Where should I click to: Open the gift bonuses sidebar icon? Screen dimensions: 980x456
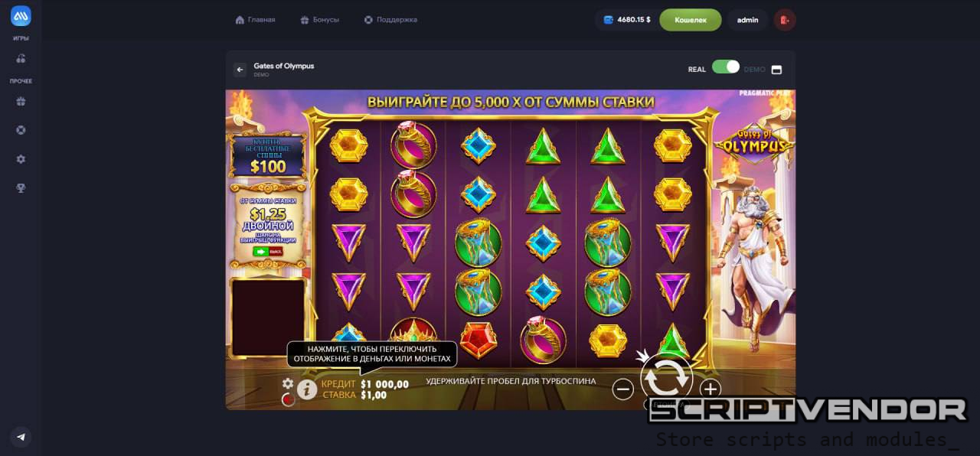click(21, 101)
